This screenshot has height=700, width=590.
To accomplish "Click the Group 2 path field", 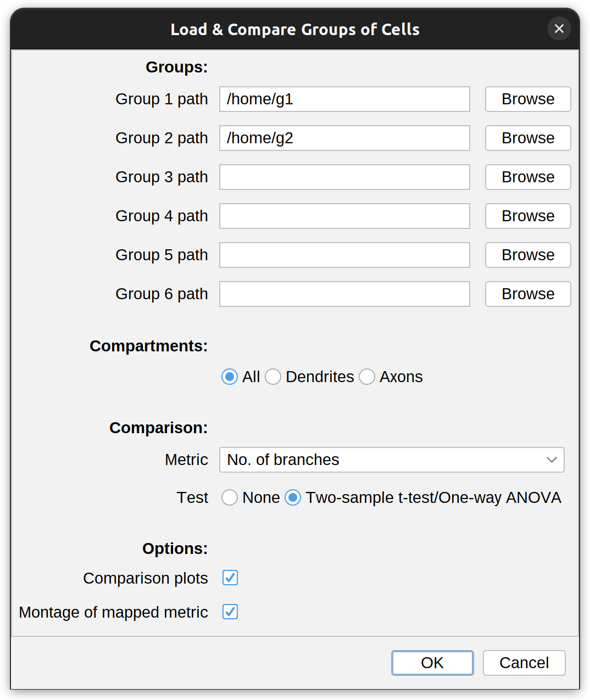I will (x=344, y=138).
